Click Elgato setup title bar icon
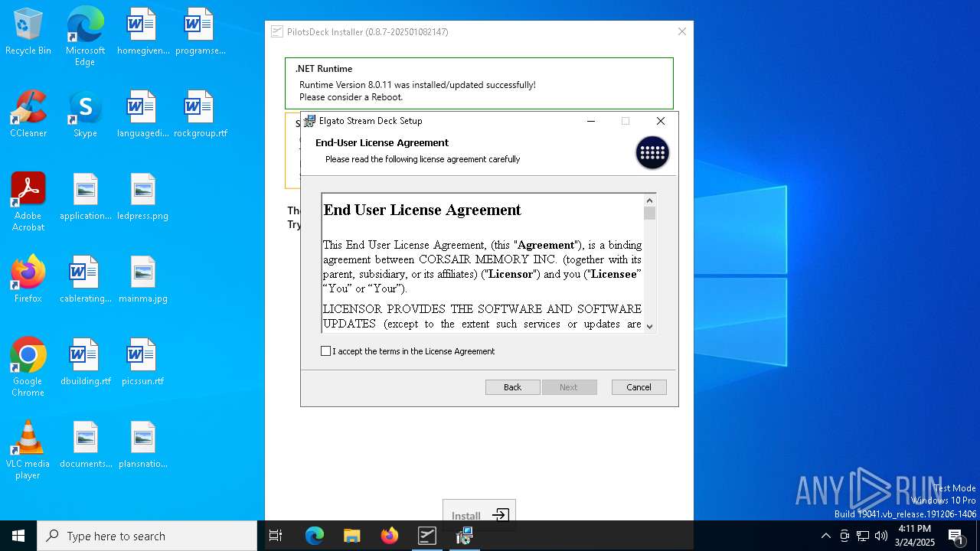 [x=309, y=121]
